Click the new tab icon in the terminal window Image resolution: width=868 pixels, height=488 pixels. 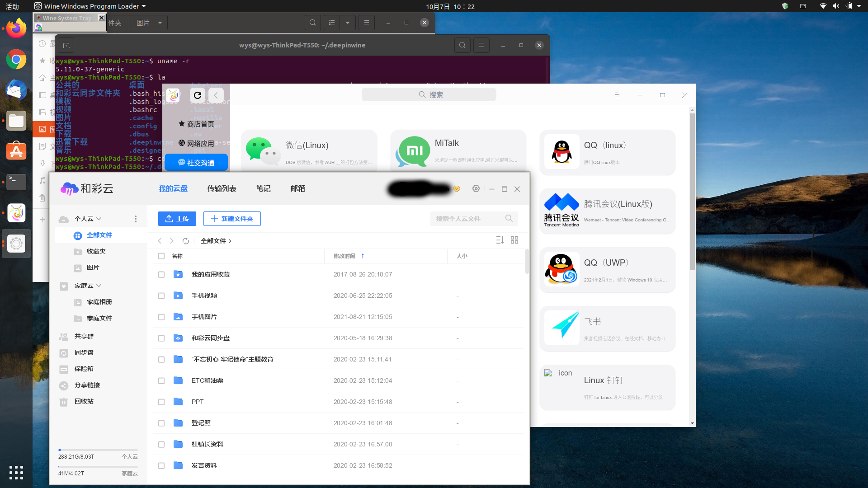(66, 45)
